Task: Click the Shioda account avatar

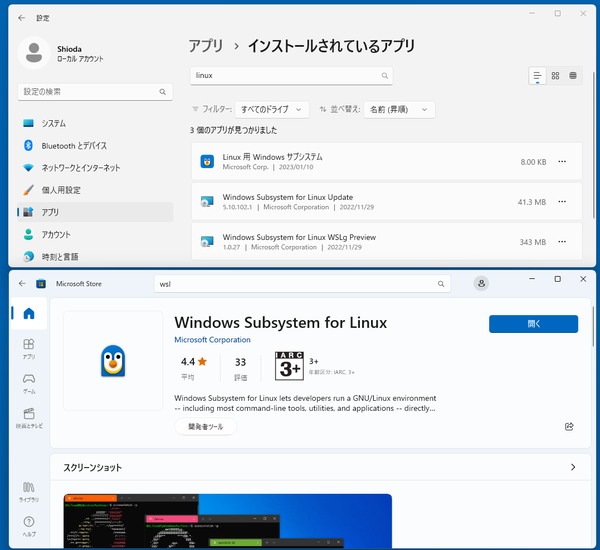Action: click(34, 53)
